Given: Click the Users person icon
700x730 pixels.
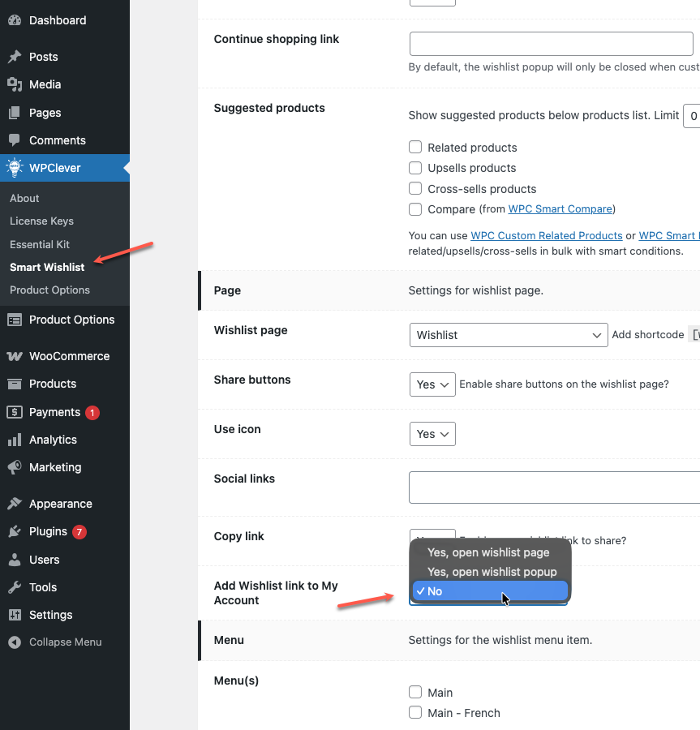Looking at the screenshot, I should pyautogui.click(x=15, y=560).
